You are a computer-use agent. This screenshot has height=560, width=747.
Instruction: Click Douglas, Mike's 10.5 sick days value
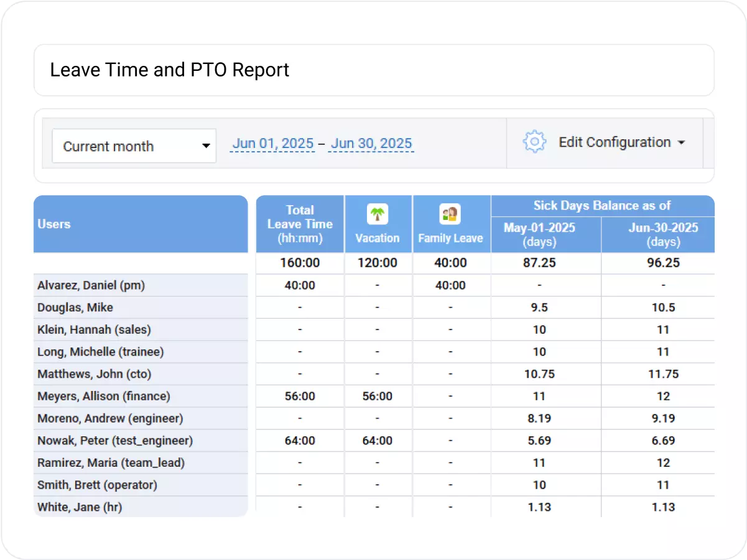[663, 307]
